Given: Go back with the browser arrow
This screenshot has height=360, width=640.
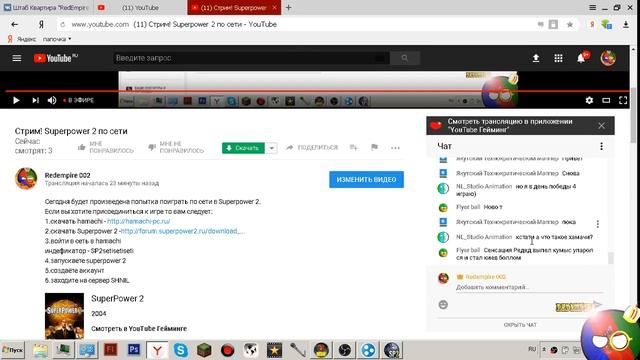Looking at the screenshot, I should (15, 24).
